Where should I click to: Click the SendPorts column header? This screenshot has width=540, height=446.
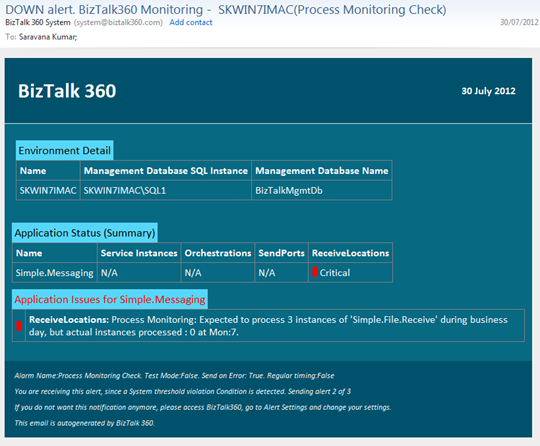[x=281, y=253]
